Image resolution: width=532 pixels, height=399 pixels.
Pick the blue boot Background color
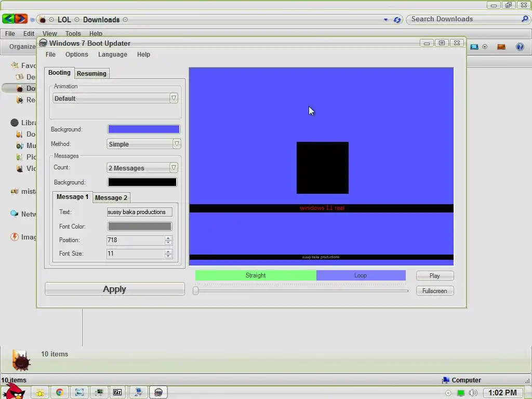click(x=144, y=129)
